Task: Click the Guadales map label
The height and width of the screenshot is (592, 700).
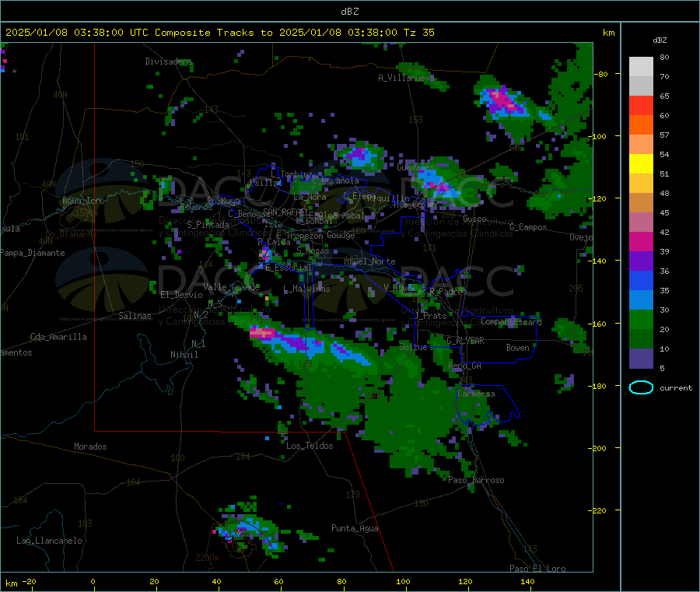Action: [x=415, y=167]
